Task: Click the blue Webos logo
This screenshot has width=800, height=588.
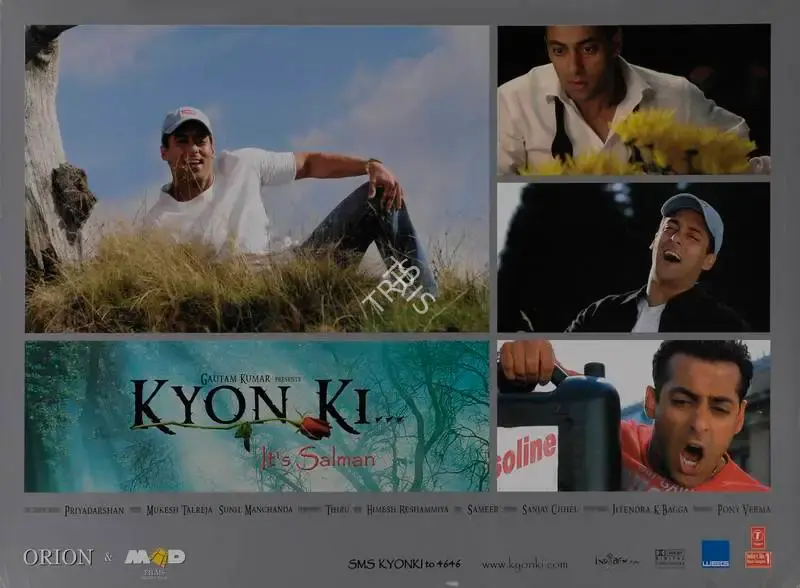Action: (715, 554)
